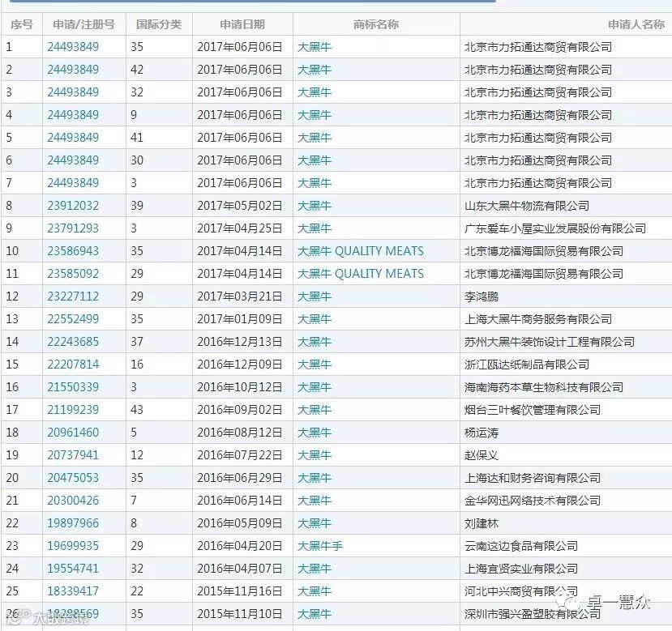The height and width of the screenshot is (631, 672).
Task: Open registration number 21550339
Action: pyautogui.click(x=73, y=387)
